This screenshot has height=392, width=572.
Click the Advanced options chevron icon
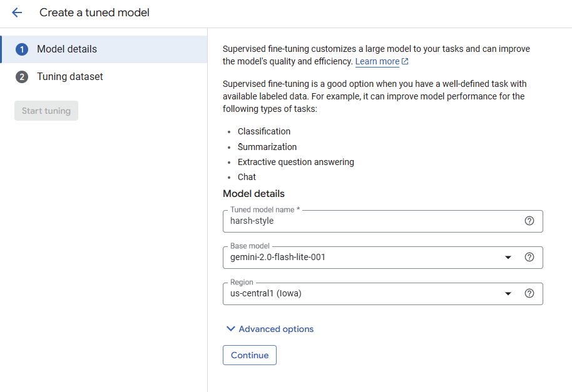pos(230,329)
